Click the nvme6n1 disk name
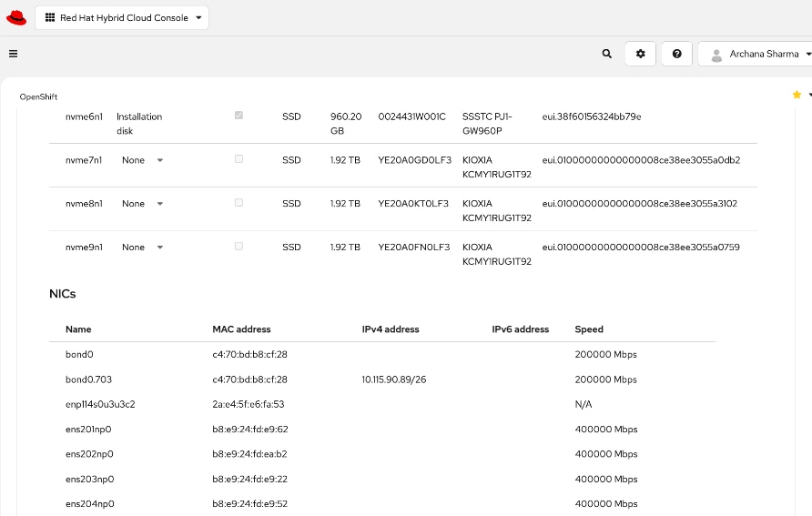The width and height of the screenshot is (812, 516). pos(84,116)
